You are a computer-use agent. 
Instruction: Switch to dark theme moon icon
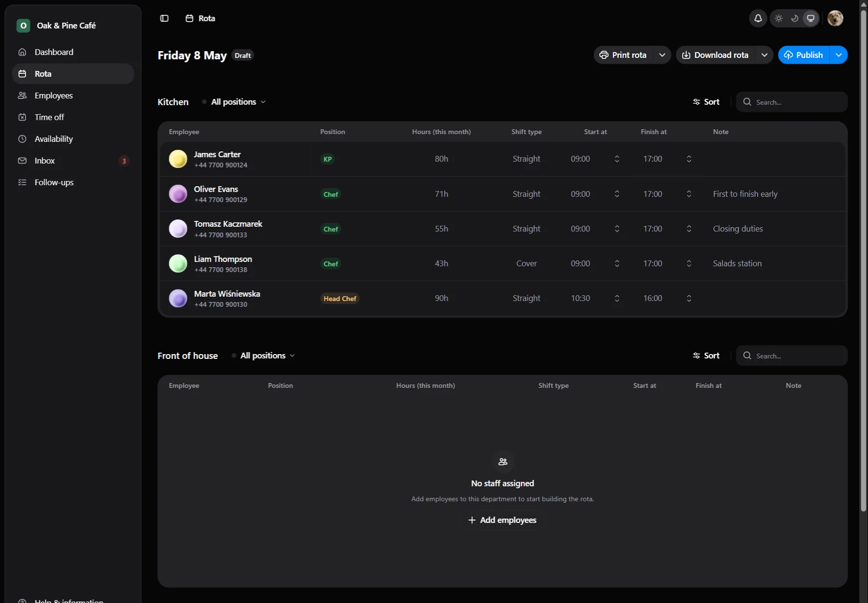point(795,18)
